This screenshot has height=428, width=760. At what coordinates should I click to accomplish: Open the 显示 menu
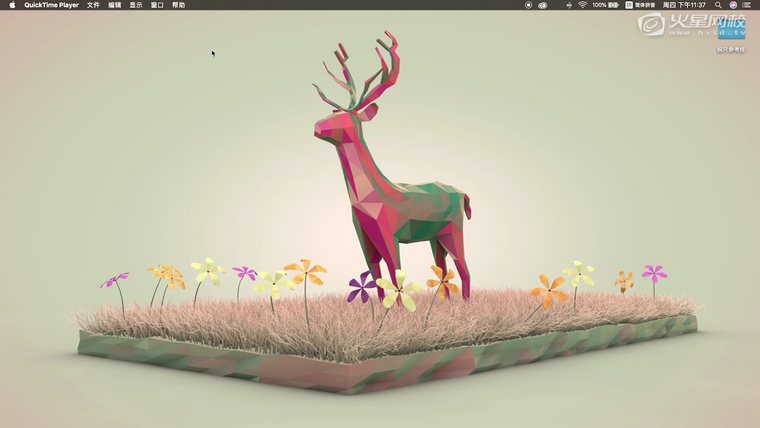click(x=136, y=5)
